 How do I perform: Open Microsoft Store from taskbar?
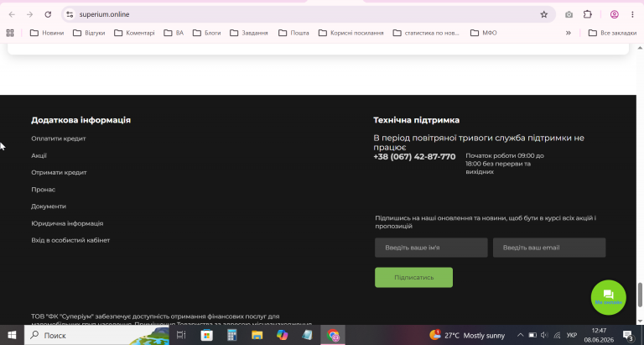tap(206, 335)
